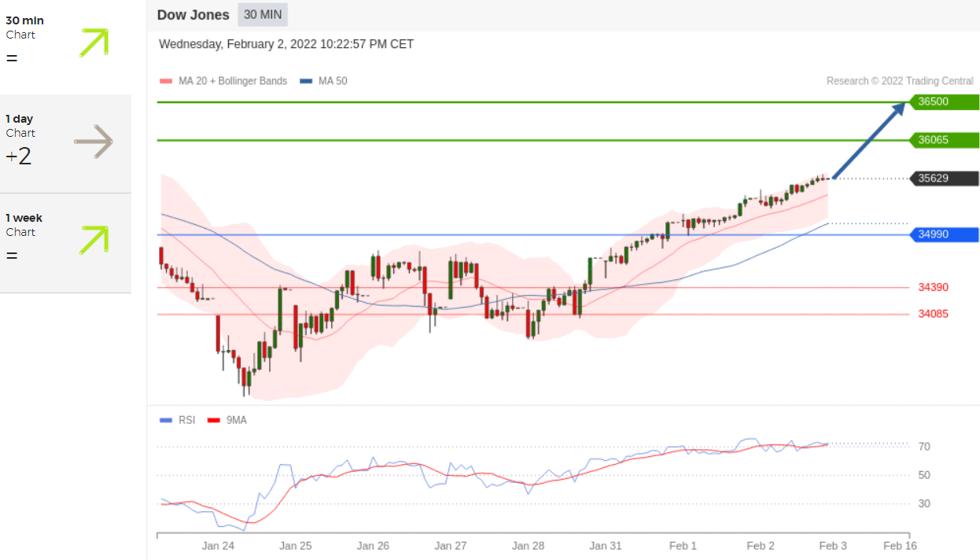
Task: Toggle the MA 50 legend entry
Action: (324, 81)
